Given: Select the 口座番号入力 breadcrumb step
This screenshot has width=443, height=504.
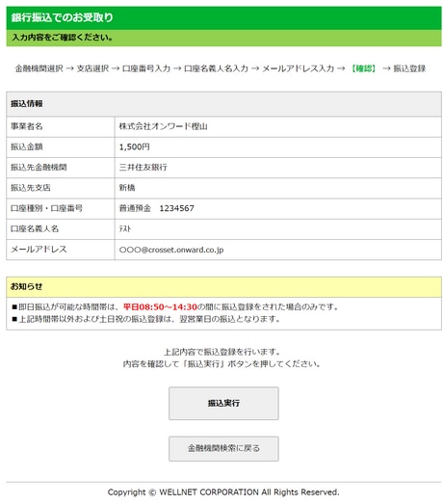Looking at the screenshot, I should [146, 68].
